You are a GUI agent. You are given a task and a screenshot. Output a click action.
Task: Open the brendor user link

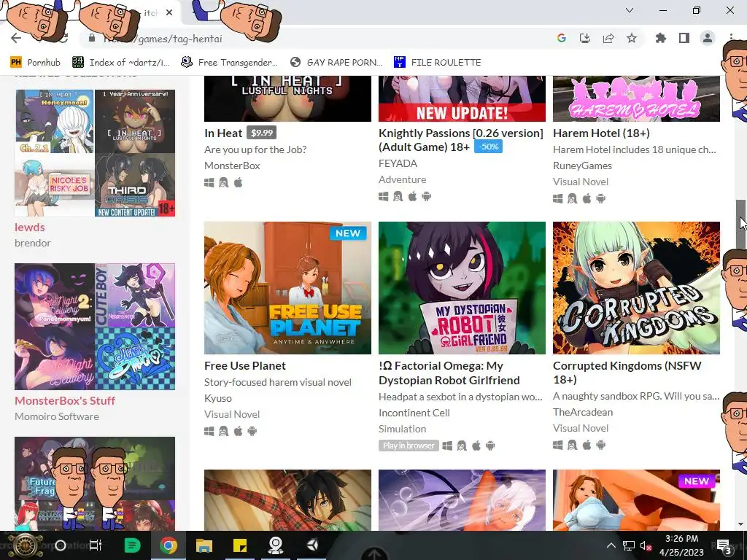[32, 243]
